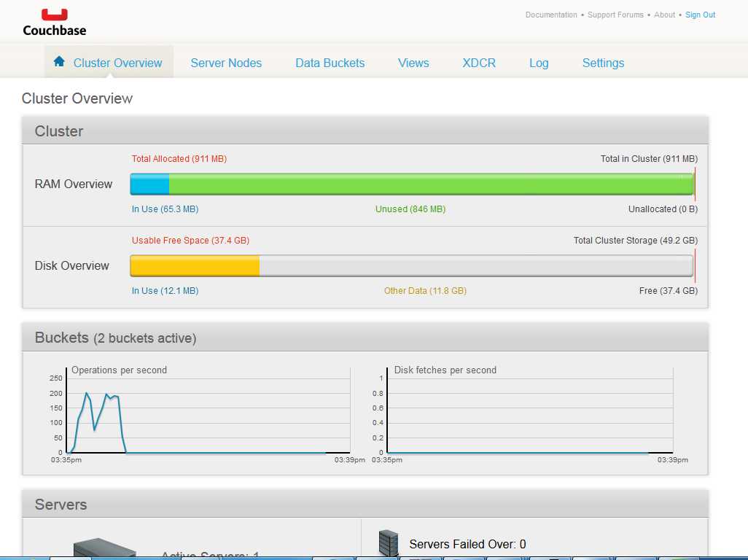Open the XDCR tab

pyautogui.click(x=479, y=63)
